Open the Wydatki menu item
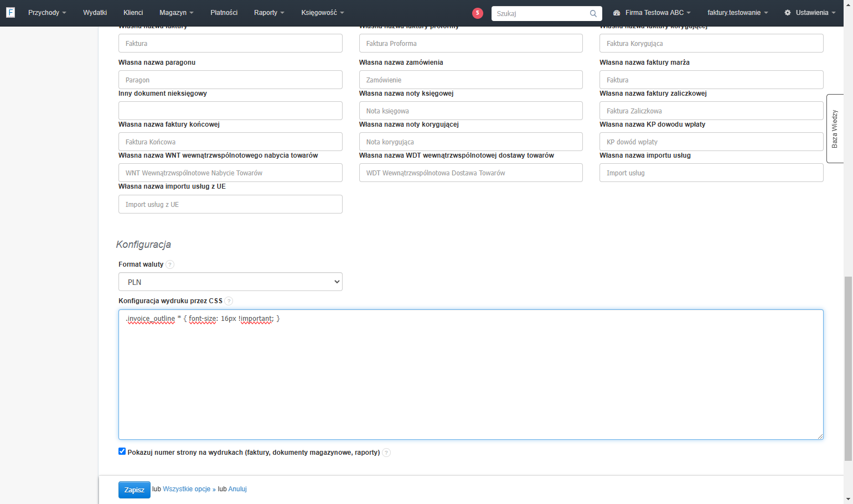853x504 pixels. click(x=95, y=13)
